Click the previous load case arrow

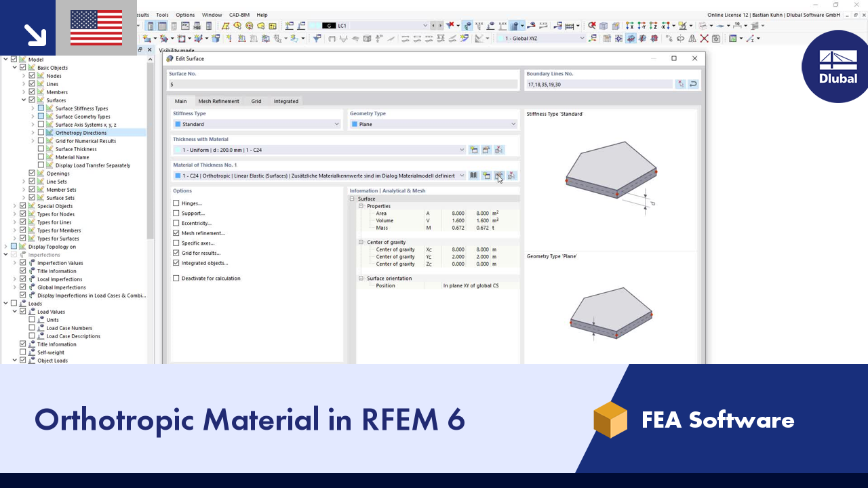pyautogui.click(x=433, y=26)
